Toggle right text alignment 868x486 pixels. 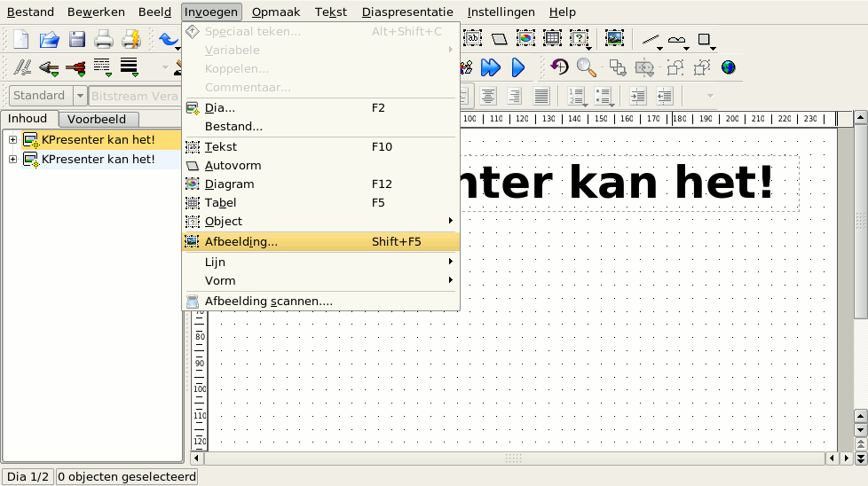coord(514,96)
